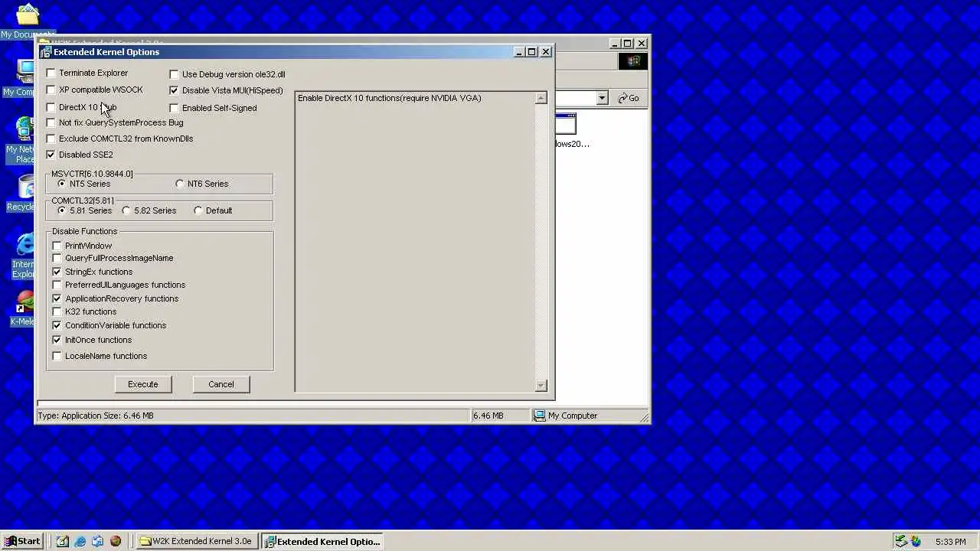This screenshot has width=980, height=551.
Task: Click the network system tray icon
Action: [901, 541]
